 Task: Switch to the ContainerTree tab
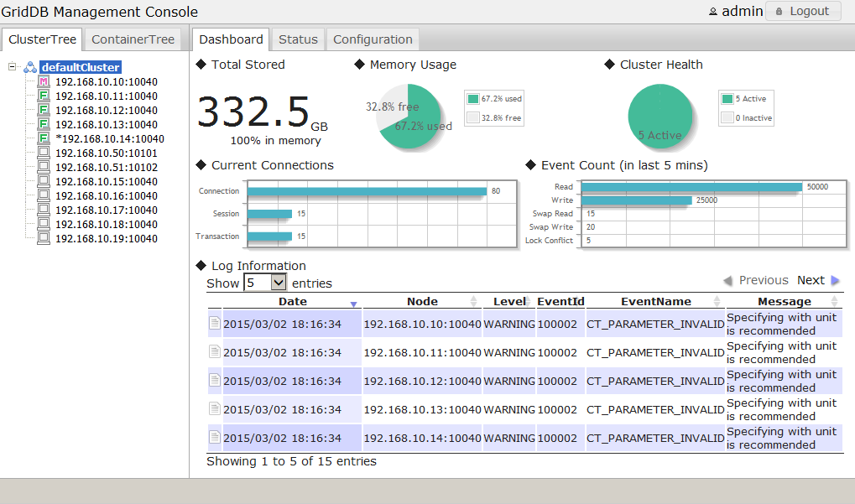coord(133,39)
